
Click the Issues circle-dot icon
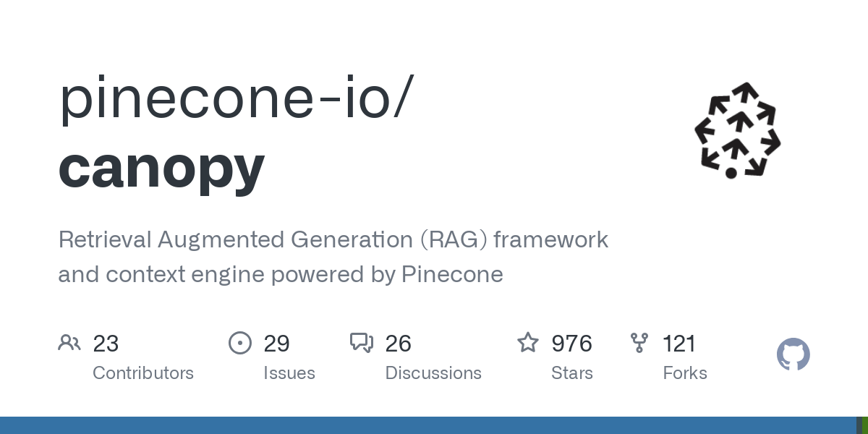pos(239,343)
